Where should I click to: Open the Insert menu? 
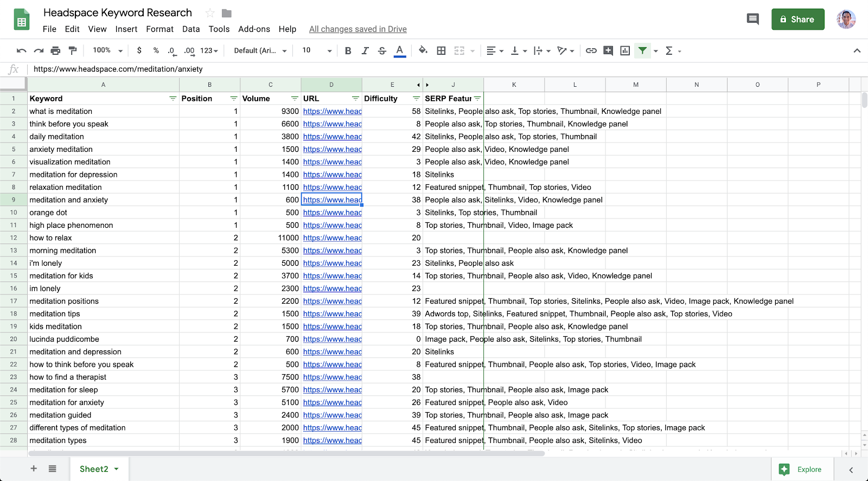click(126, 29)
